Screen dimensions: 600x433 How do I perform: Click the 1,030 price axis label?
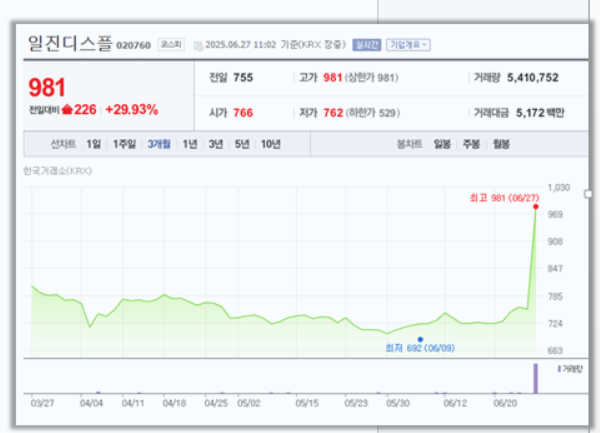click(559, 187)
